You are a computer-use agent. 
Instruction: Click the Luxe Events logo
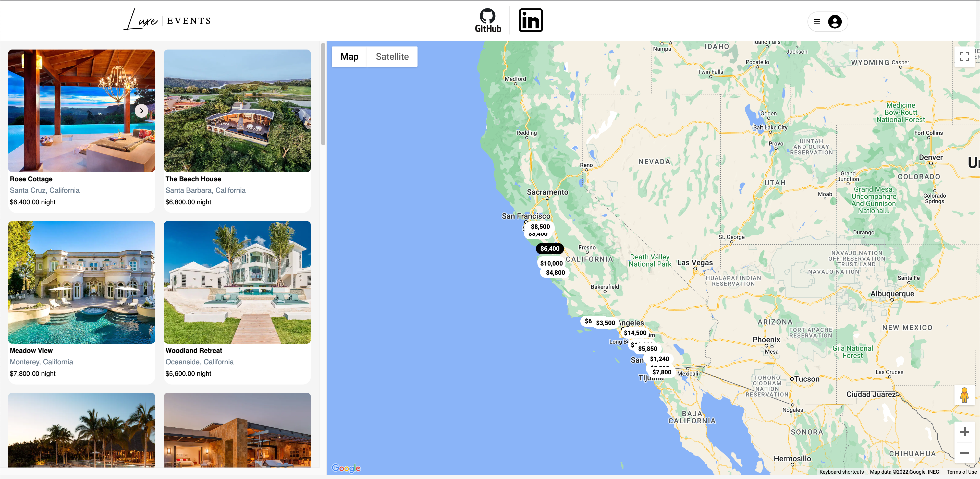pyautogui.click(x=167, y=21)
